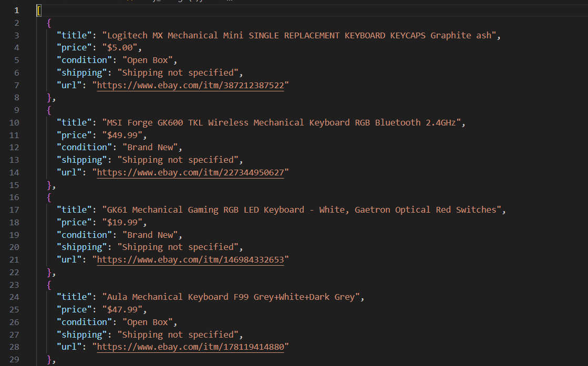Click the Logitech MX Mechanical Mini title text
Screen dimensions: 588x366
tap(299, 36)
